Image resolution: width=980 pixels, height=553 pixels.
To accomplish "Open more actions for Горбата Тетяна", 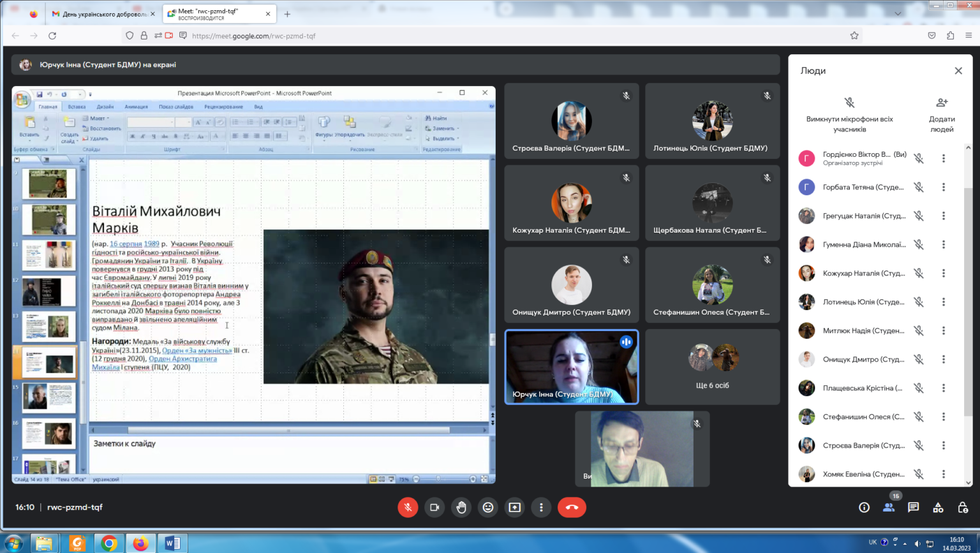I will tap(944, 187).
